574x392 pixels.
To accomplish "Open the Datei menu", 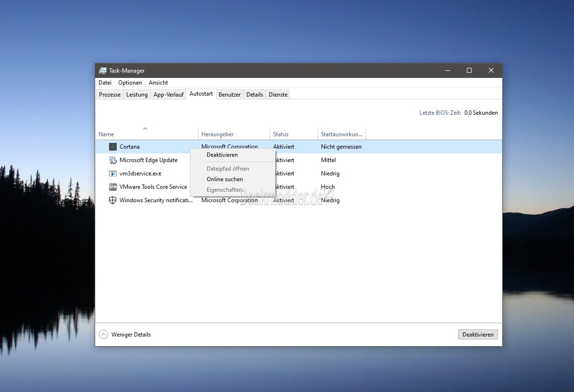I will click(105, 83).
